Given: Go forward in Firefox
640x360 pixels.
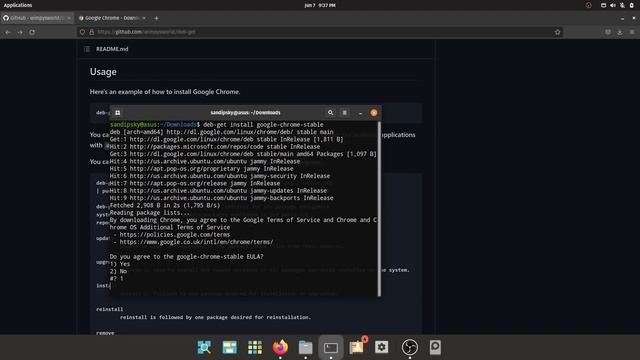Looking at the screenshot, I should pos(20,32).
